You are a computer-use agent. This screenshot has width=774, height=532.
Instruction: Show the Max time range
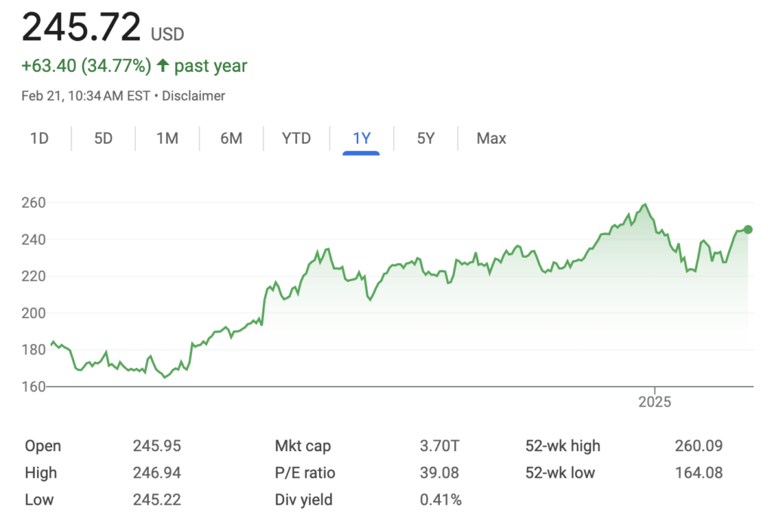pyautogui.click(x=491, y=138)
